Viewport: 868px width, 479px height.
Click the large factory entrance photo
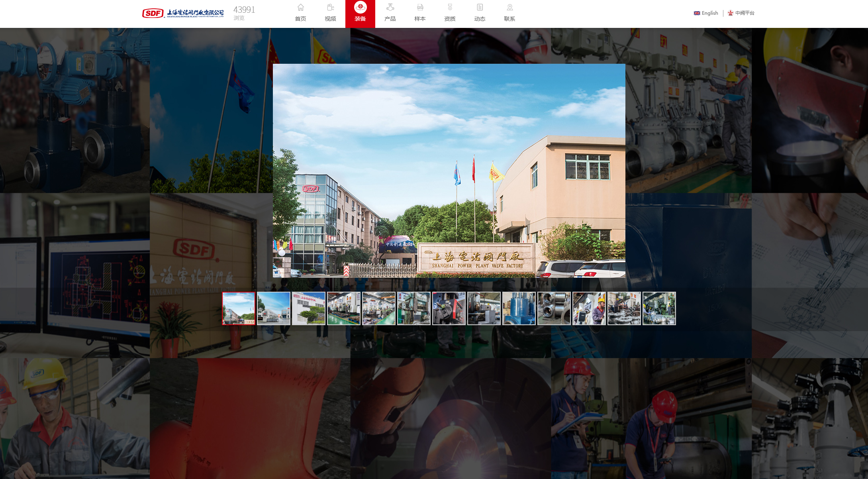[449, 171]
